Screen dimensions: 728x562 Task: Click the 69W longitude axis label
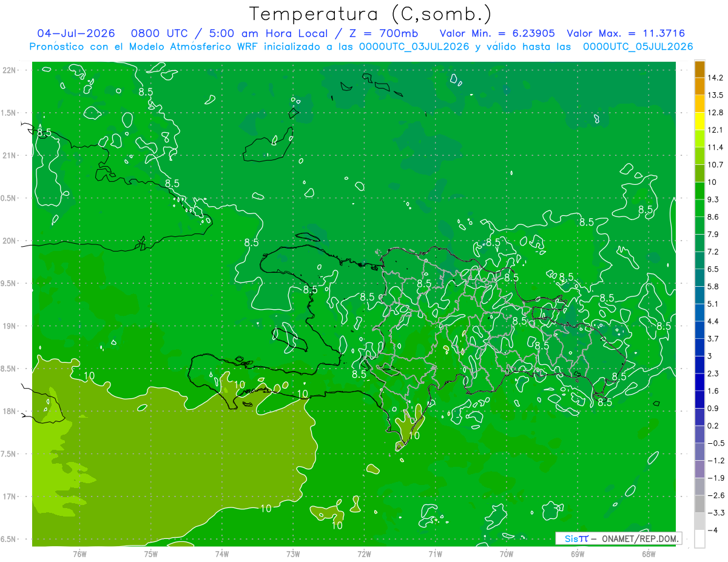(x=578, y=554)
